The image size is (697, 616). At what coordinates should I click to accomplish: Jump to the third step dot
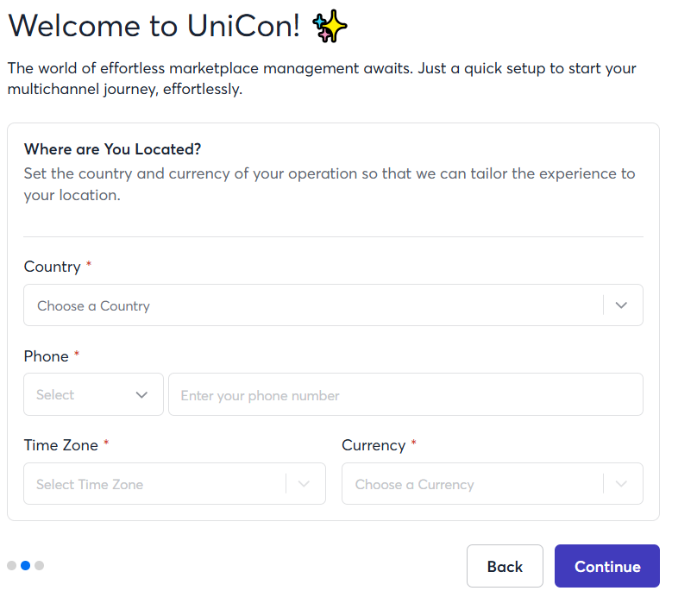39,566
